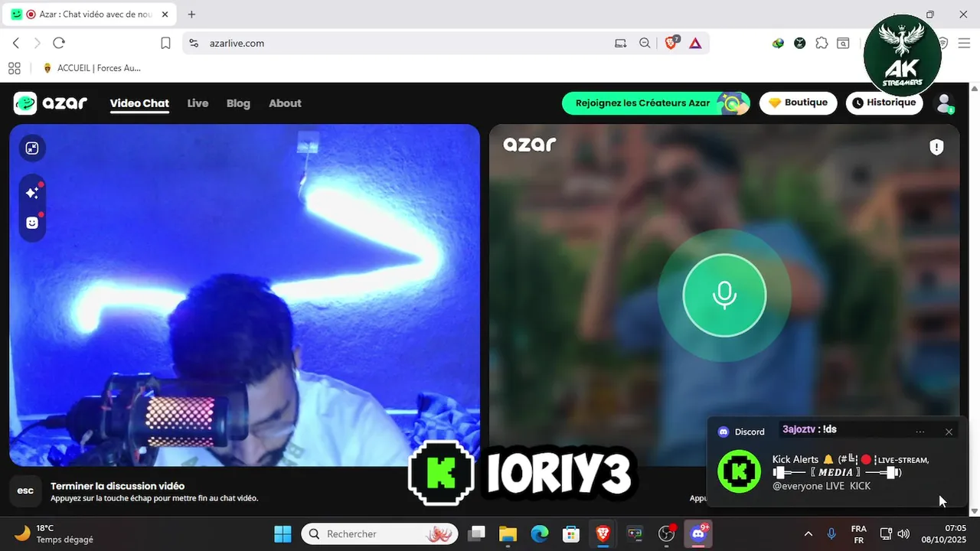The image size is (980, 551).
Task: Click the Rechercher taskbar search box
Action: click(x=379, y=533)
